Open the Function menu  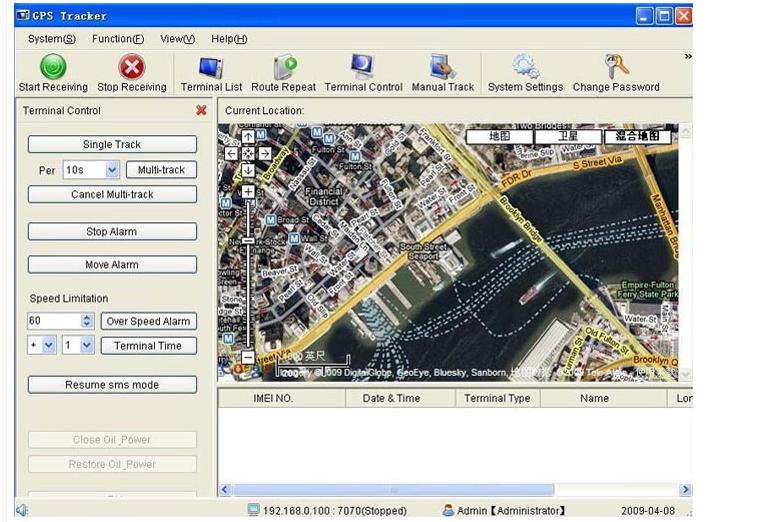117,39
